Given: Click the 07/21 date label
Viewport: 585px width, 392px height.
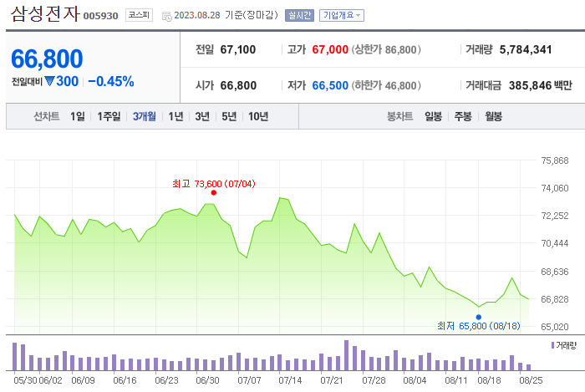Looking at the screenshot, I should (x=332, y=380).
